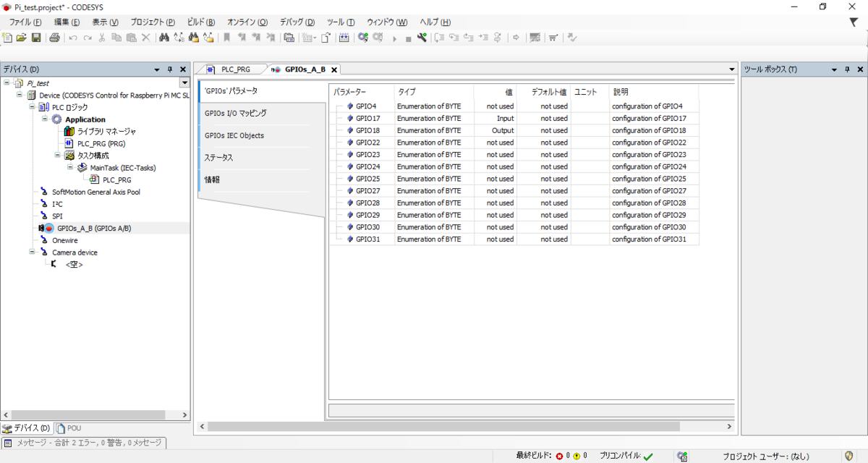Click the Redo arrow icon
Viewport: 868px width, 463px height.
[88, 38]
